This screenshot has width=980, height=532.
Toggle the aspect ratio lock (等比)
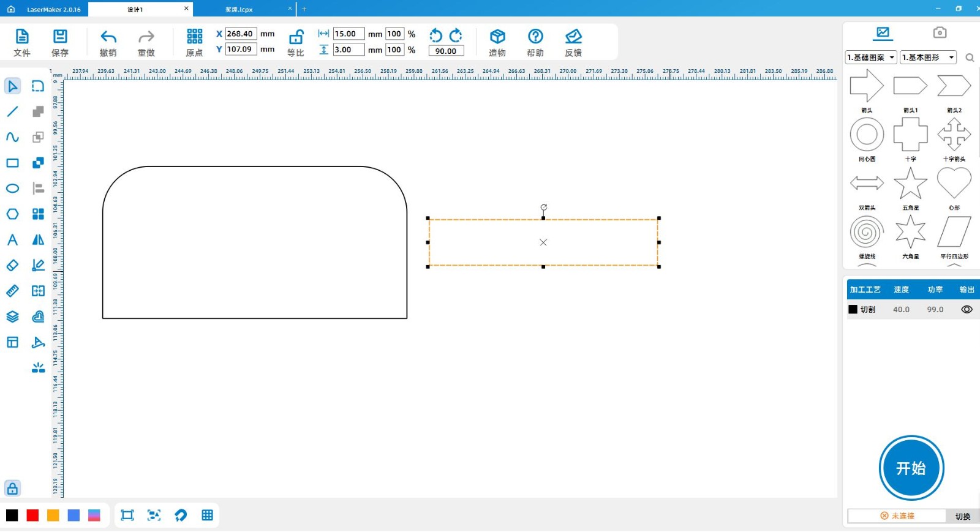point(296,37)
